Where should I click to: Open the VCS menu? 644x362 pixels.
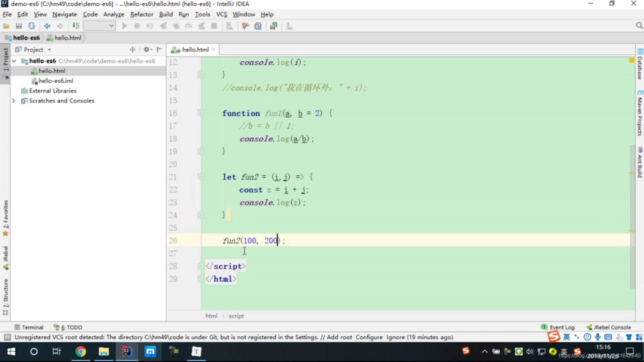tap(222, 14)
